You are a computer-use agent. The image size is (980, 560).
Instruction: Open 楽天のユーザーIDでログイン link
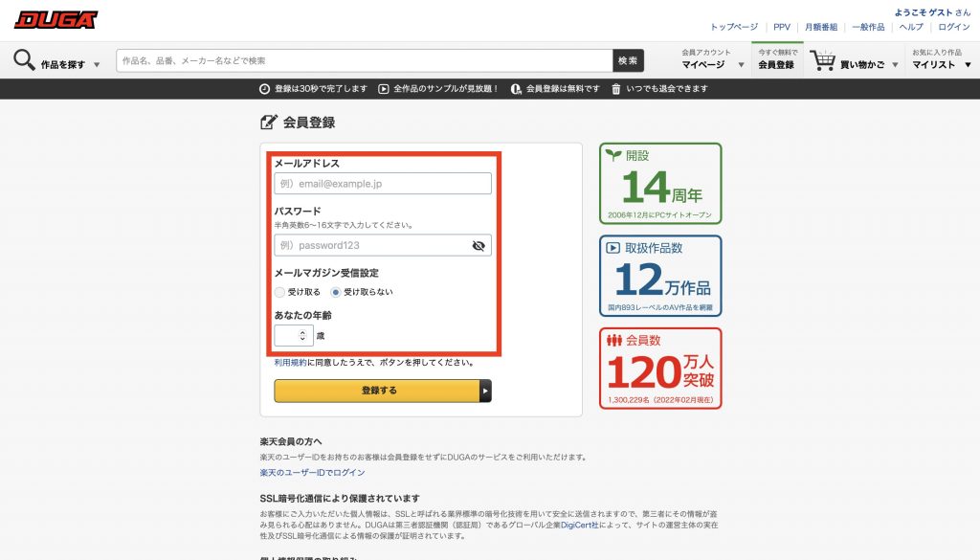click(312, 473)
